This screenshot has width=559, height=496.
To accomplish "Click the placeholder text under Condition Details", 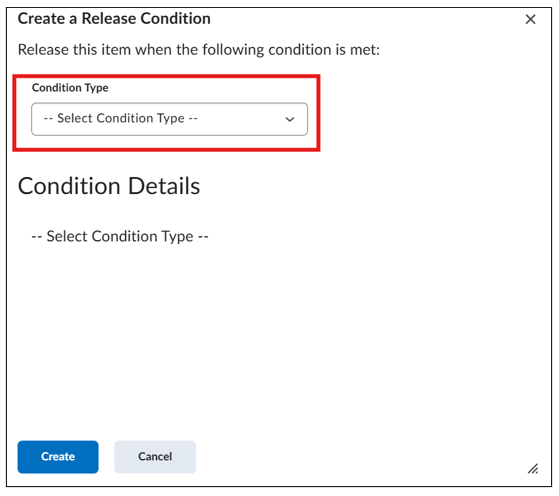I will (x=120, y=236).
